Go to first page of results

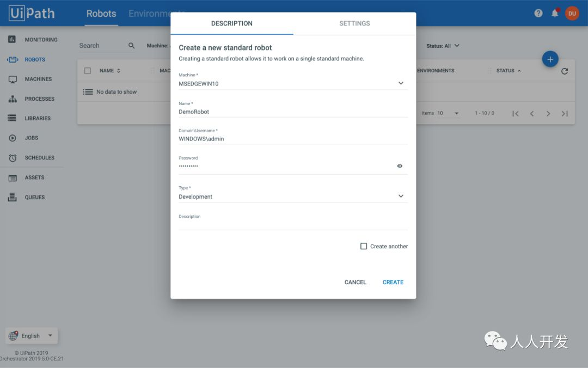(x=515, y=113)
